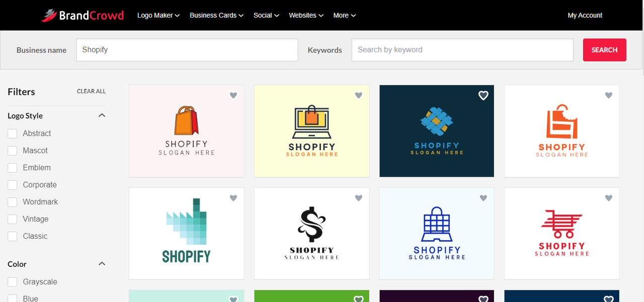Favorite the laptop shopping bag logo
Viewport: 644px width, 302px height.
tap(359, 95)
